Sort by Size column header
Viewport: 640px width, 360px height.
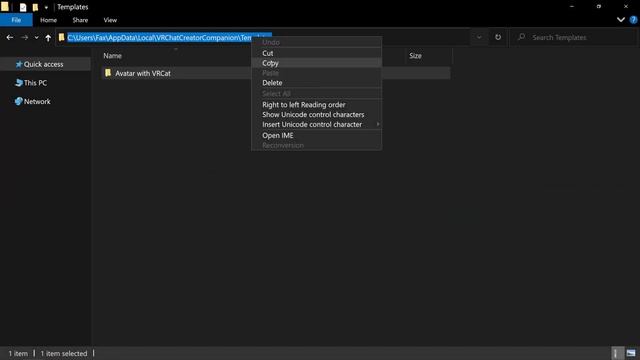(415, 56)
